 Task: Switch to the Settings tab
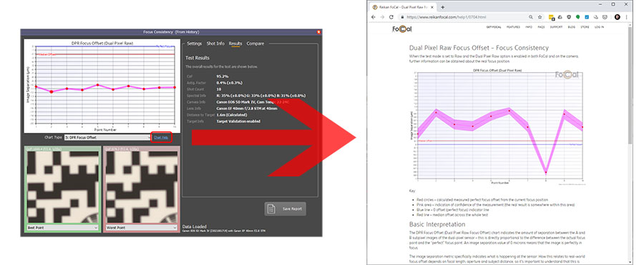tap(194, 44)
